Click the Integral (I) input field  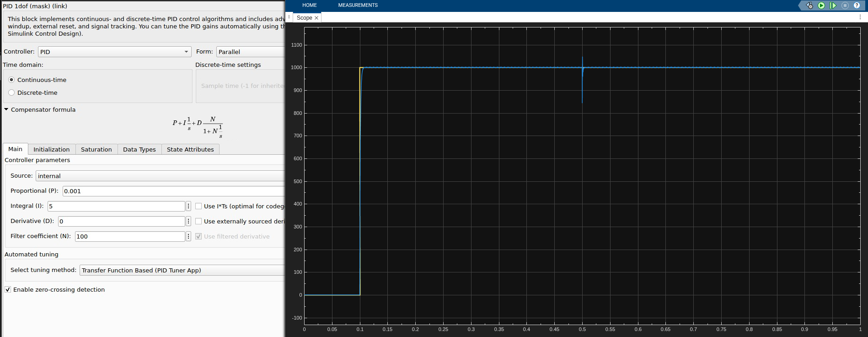pyautogui.click(x=116, y=206)
